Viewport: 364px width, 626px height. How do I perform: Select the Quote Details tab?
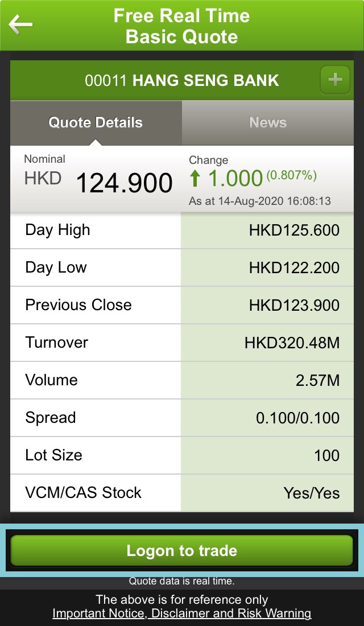click(x=96, y=122)
